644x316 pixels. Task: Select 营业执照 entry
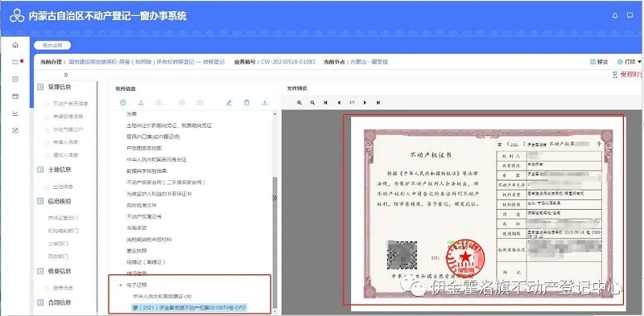137,251
